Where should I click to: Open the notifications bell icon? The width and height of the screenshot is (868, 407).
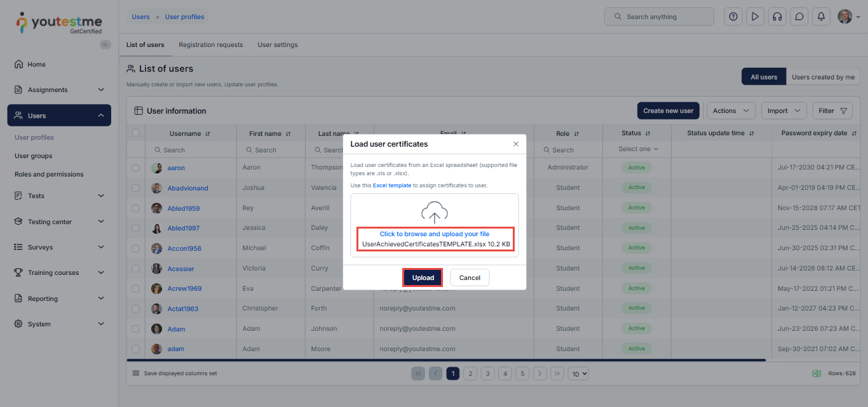821,17
